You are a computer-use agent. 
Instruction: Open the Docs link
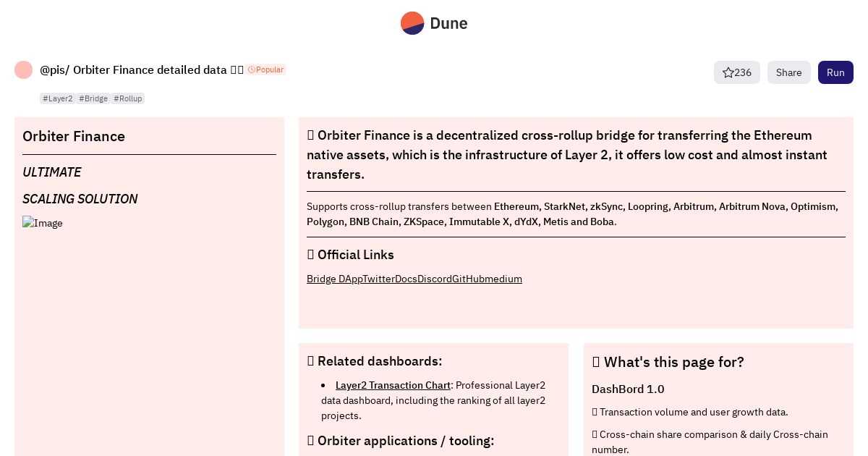[406, 279]
